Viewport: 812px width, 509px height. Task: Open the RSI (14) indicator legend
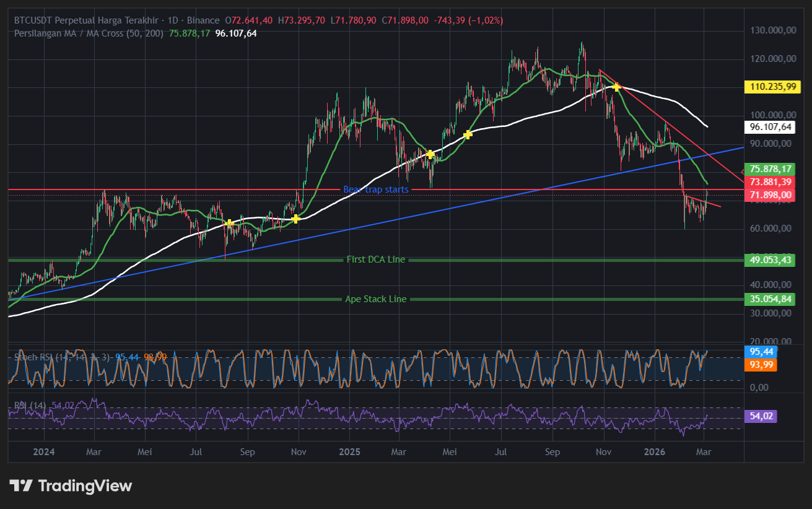(32, 406)
